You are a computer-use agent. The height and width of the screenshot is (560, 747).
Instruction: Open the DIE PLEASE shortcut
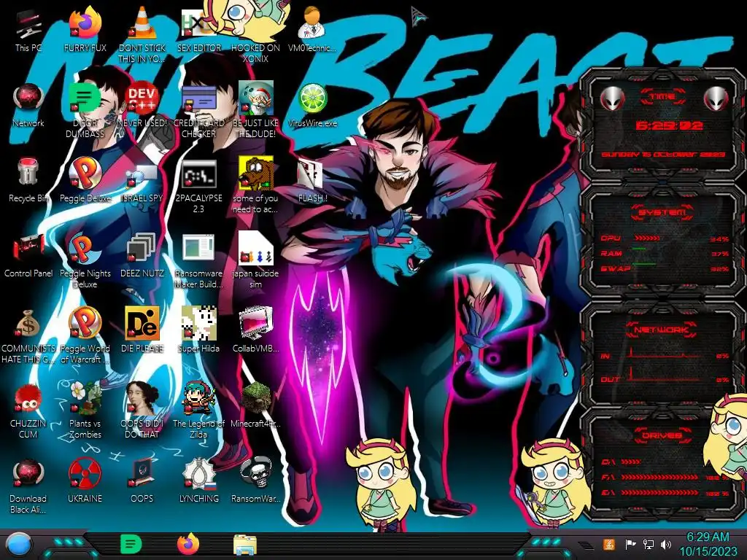pyautogui.click(x=142, y=330)
